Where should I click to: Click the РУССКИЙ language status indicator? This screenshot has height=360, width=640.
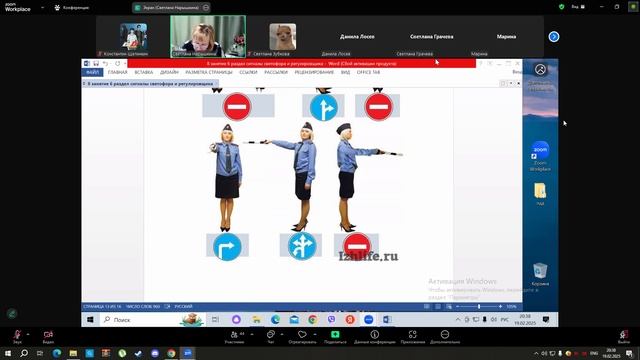pyautogui.click(x=183, y=307)
